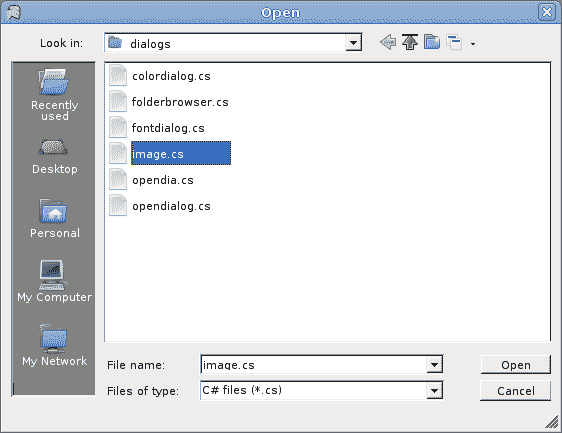Click the Cancel button
The width and height of the screenshot is (562, 433).
[x=516, y=391]
